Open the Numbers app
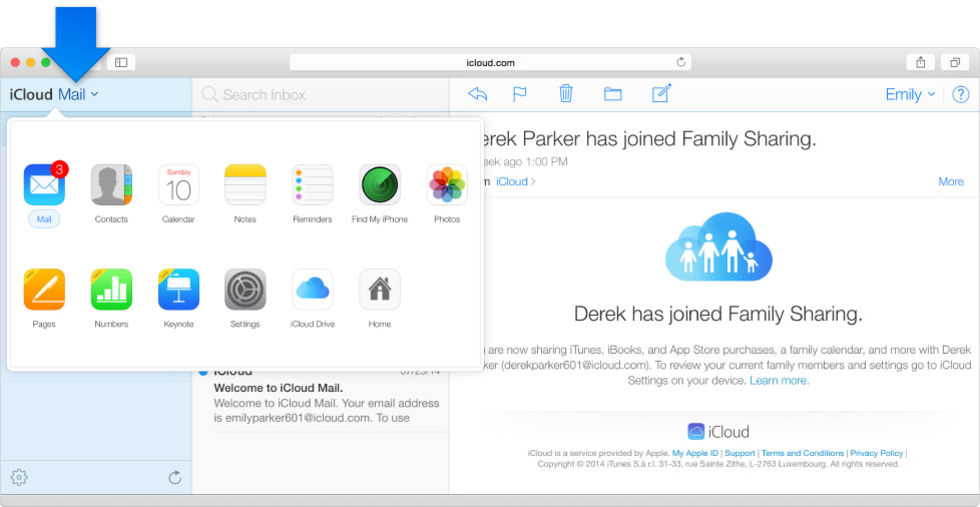 pyautogui.click(x=111, y=290)
